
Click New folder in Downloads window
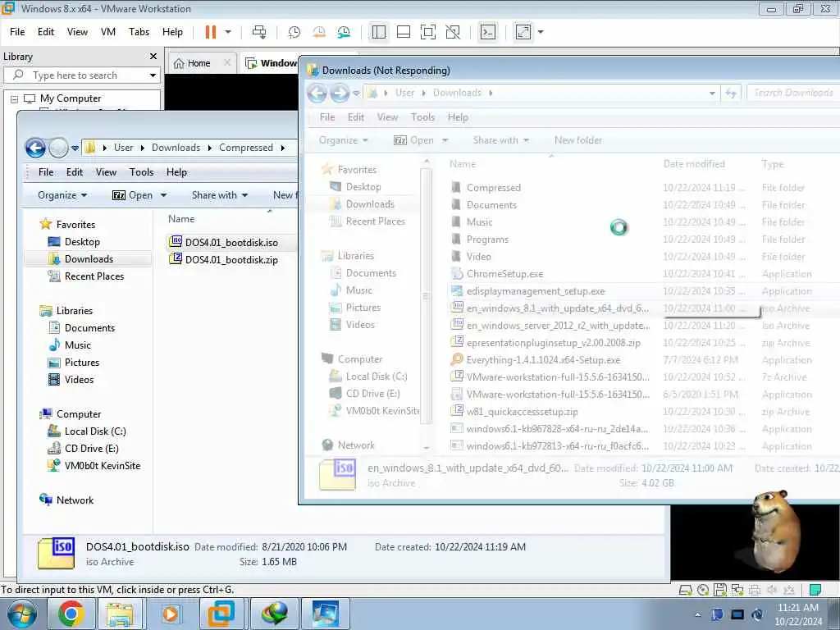click(578, 140)
